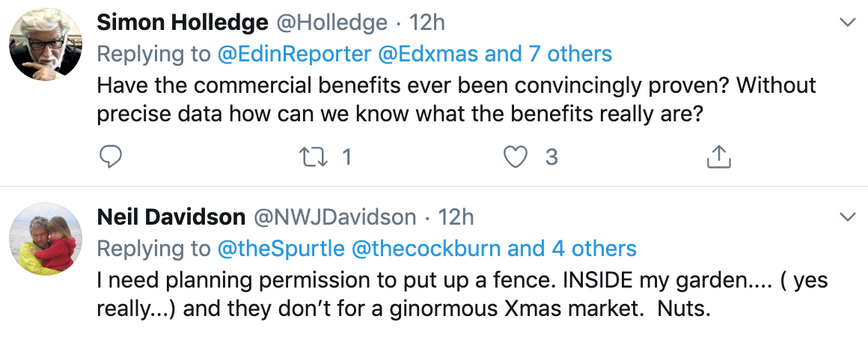Open Simon Holledge display name

coord(182,22)
